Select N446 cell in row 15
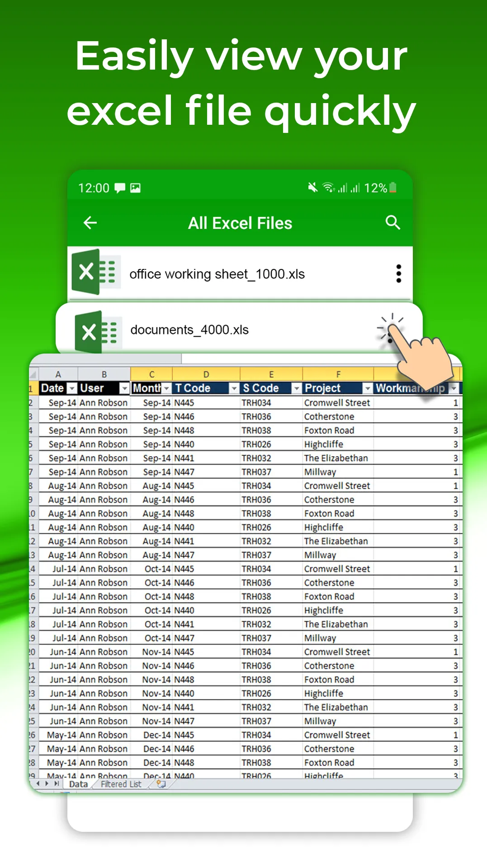The width and height of the screenshot is (487, 868). [206, 583]
